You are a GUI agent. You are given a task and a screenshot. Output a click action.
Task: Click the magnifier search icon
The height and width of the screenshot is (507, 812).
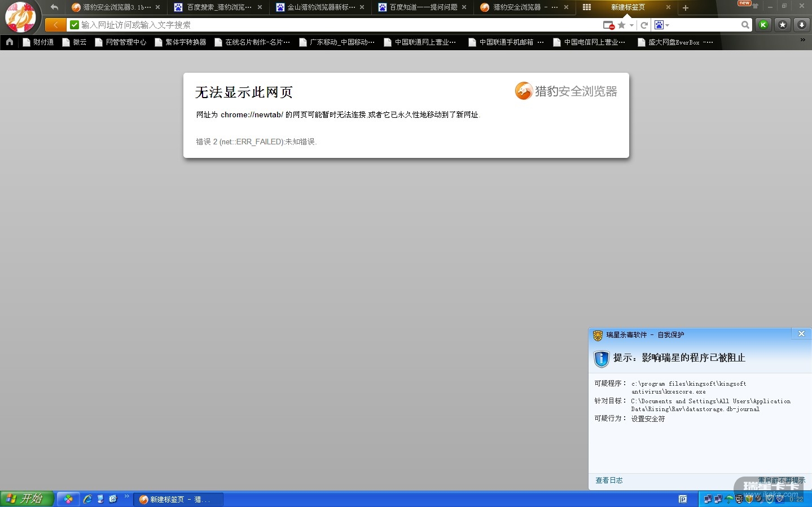[745, 25]
